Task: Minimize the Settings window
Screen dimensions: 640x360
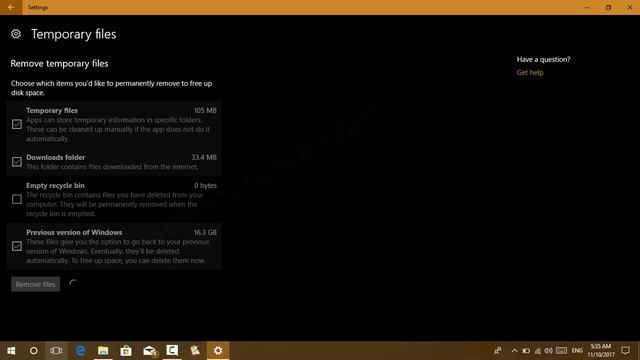Action: [x=587, y=7]
